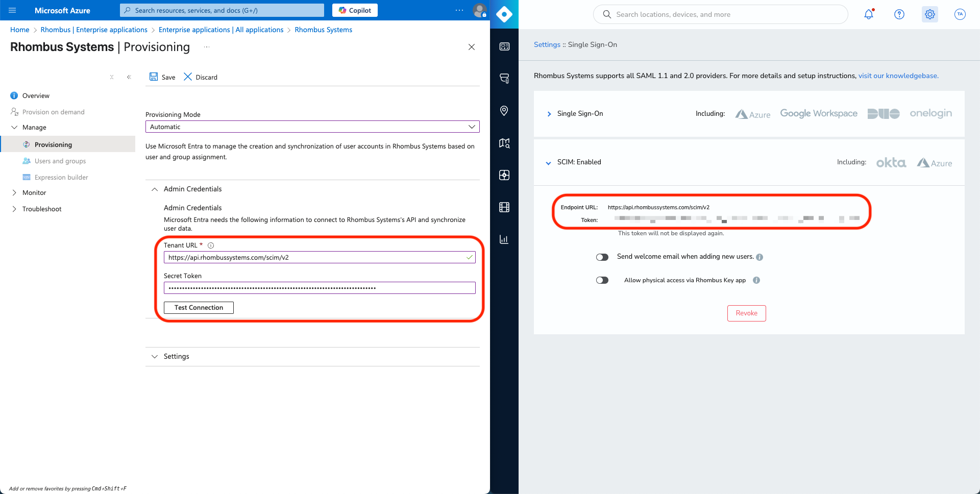Expand the Settings section in Azure

pos(155,357)
